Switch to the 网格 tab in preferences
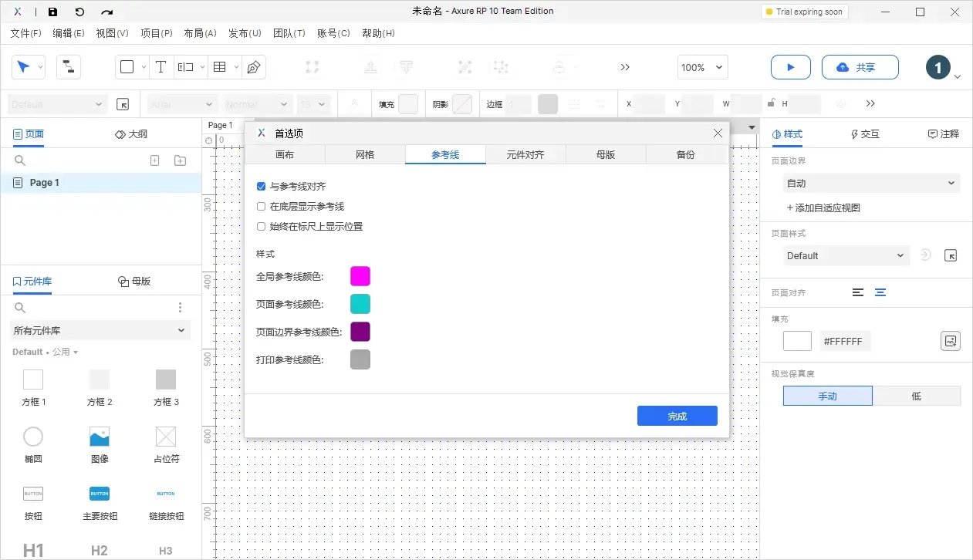Viewport: 973px width, 560px height. click(x=364, y=154)
